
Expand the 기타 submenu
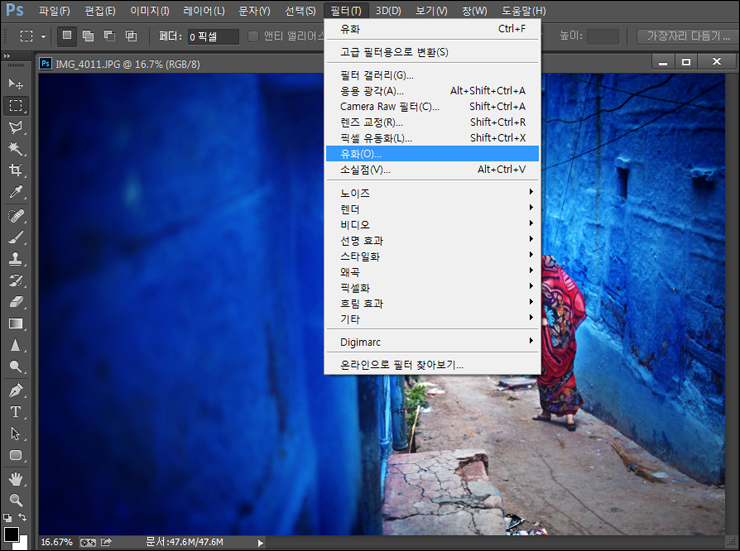[432, 319]
